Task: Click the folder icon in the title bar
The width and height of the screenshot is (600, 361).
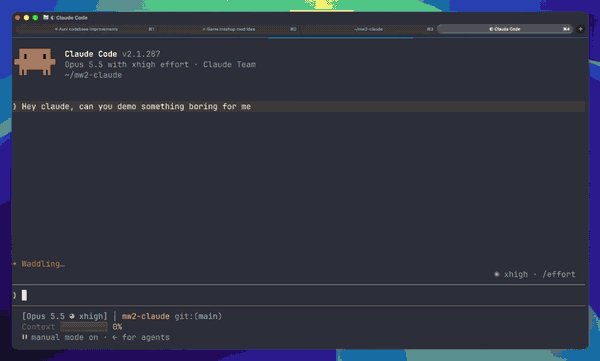Action: pos(46,18)
